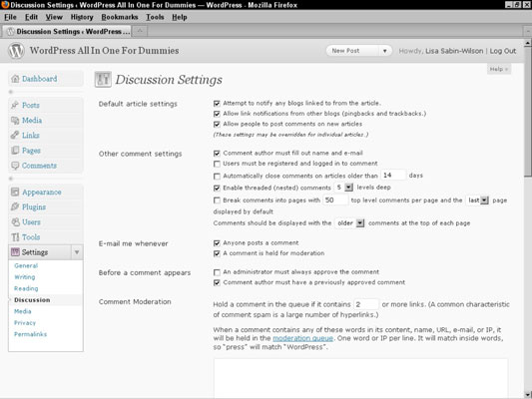The height and width of the screenshot is (399, 532).
Task: Select the Media icon in sidebar
Action: (x=15, y=120)
